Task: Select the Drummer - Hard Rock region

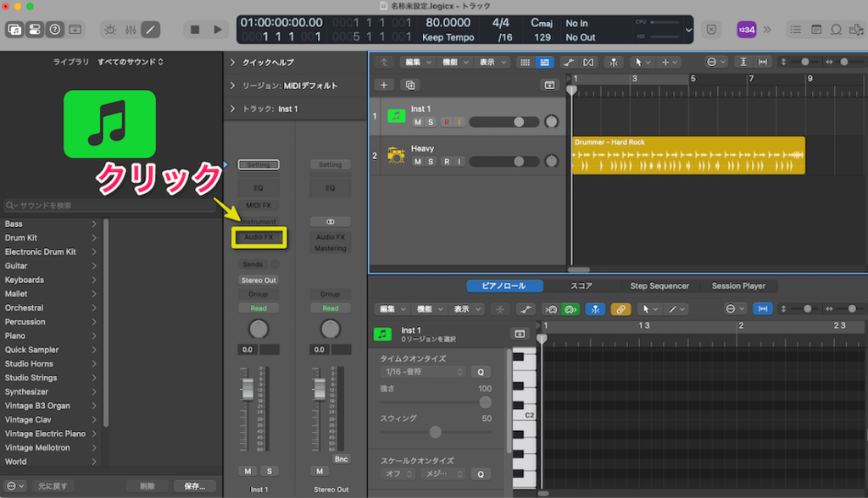Action: (688, 156)
